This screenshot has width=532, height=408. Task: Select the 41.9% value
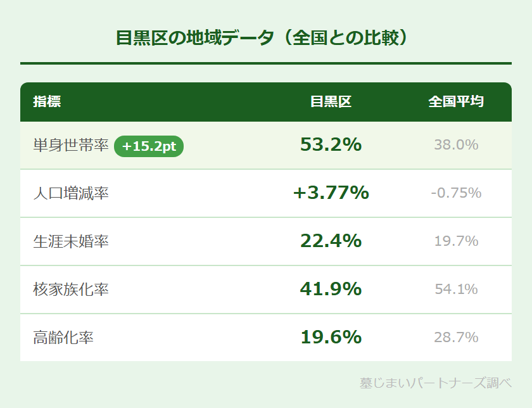pos(331,289)
